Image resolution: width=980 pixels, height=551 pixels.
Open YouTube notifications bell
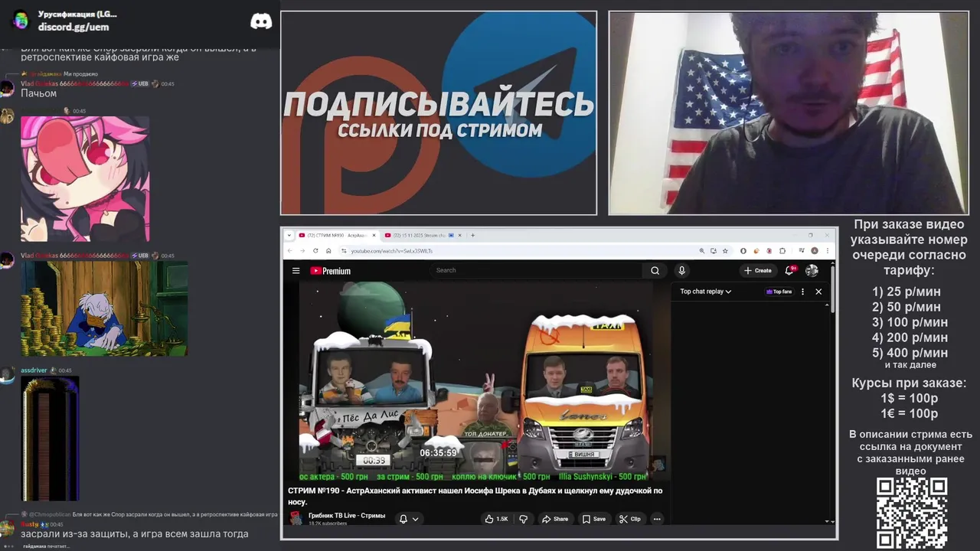790,270
